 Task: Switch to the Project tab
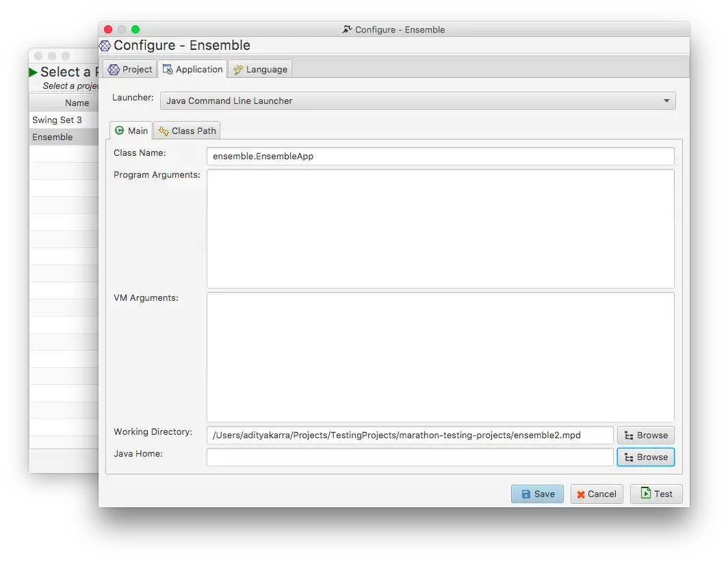[130, 70]
